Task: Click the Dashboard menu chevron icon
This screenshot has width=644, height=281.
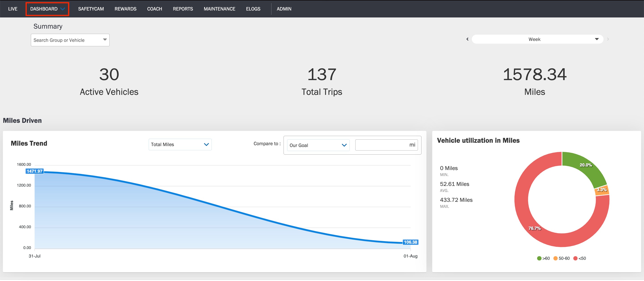Action: [63, 9]
